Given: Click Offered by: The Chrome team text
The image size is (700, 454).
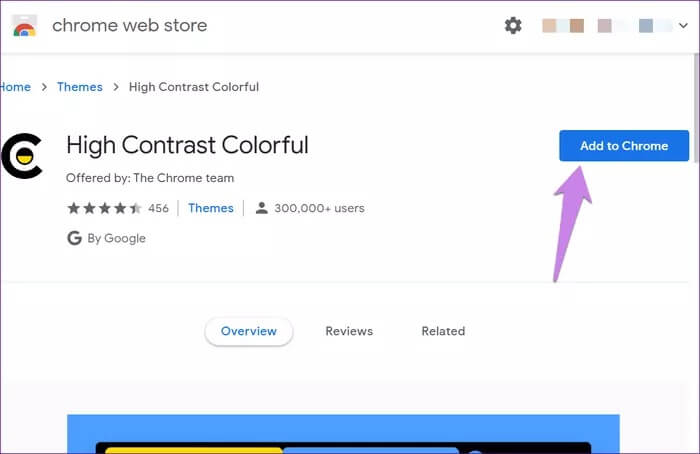Looking at the screenshot, I should pyautogui.click(x=150, y=178).
